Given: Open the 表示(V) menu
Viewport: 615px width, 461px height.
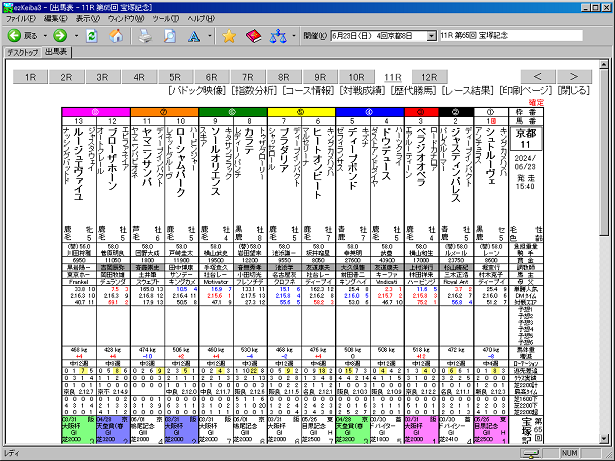Looking at the screenshot, I should coord(87,18).
